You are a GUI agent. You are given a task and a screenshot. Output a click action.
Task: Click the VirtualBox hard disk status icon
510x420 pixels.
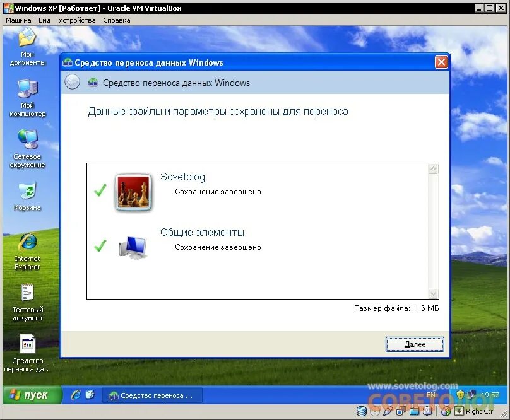[x=362, y=411]
